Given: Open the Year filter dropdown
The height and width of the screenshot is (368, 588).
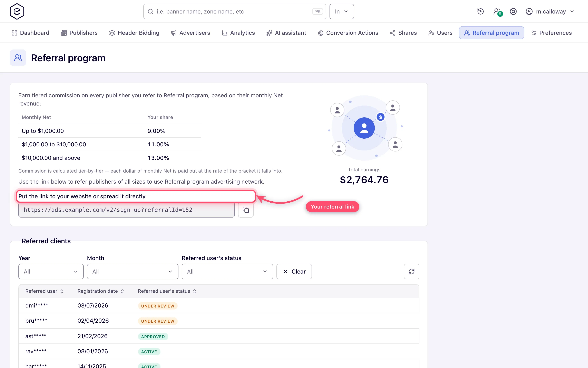Looking at the screenshot, I should [51, 271].
